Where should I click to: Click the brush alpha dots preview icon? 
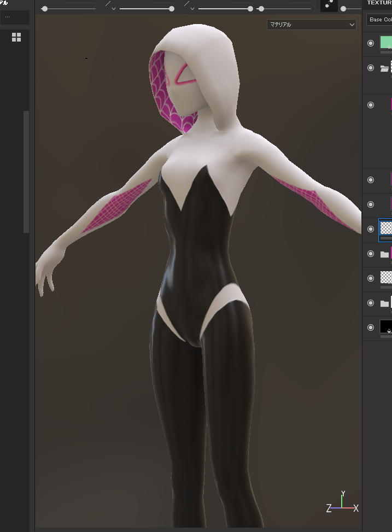(329, 5)
